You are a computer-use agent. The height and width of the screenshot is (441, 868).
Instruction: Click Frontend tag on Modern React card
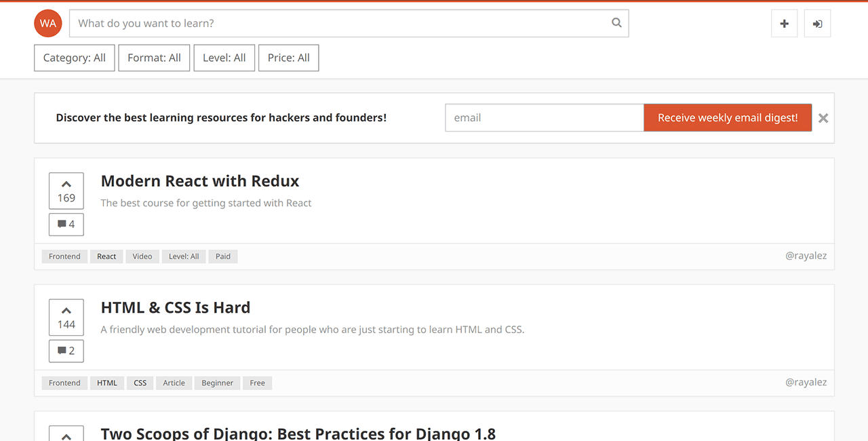[x=64, y=256]
